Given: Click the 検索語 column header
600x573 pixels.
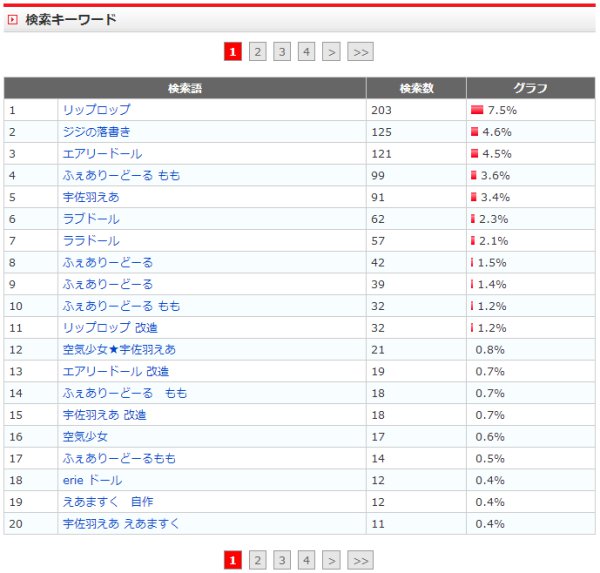Looking at the screenshot, I should 185,88.
